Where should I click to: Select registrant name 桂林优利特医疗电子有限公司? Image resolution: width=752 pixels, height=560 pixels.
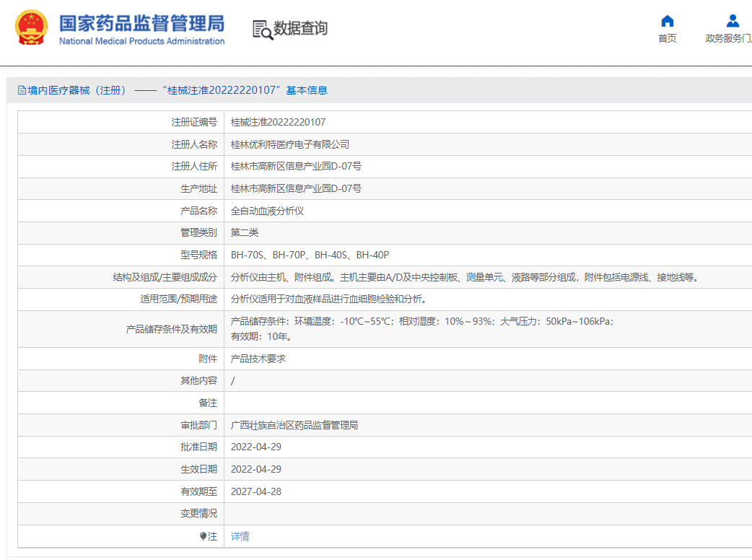click(289, 144)
